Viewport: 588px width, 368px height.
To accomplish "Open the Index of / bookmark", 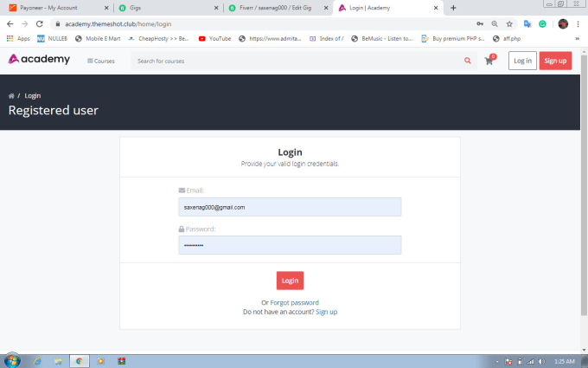I will pos(327,39).
